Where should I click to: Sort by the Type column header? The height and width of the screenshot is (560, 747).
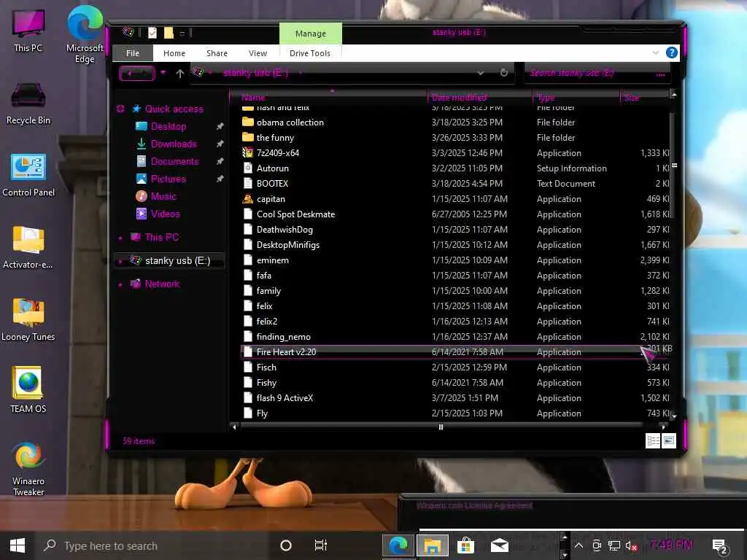click(576, 98)
